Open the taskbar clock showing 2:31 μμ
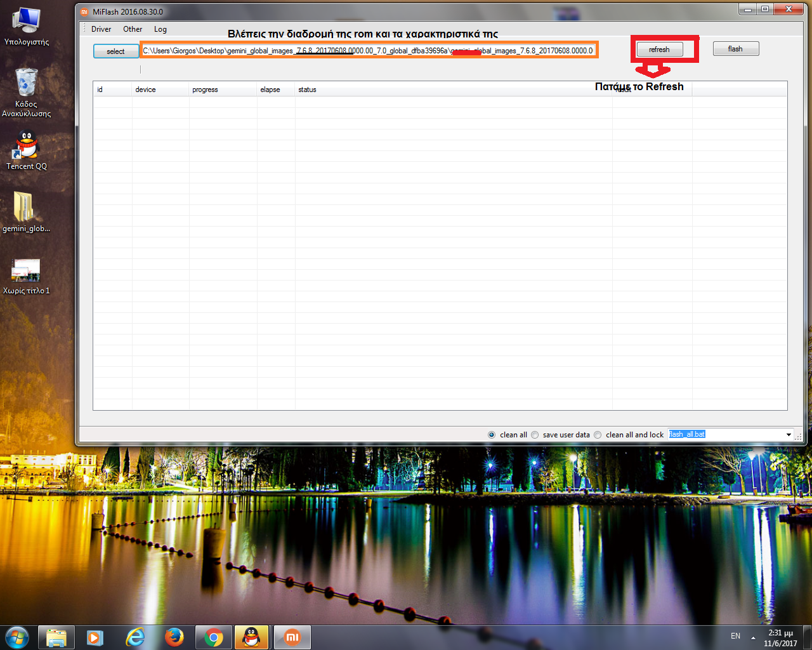The image size is (812, 650). point(780,638)
